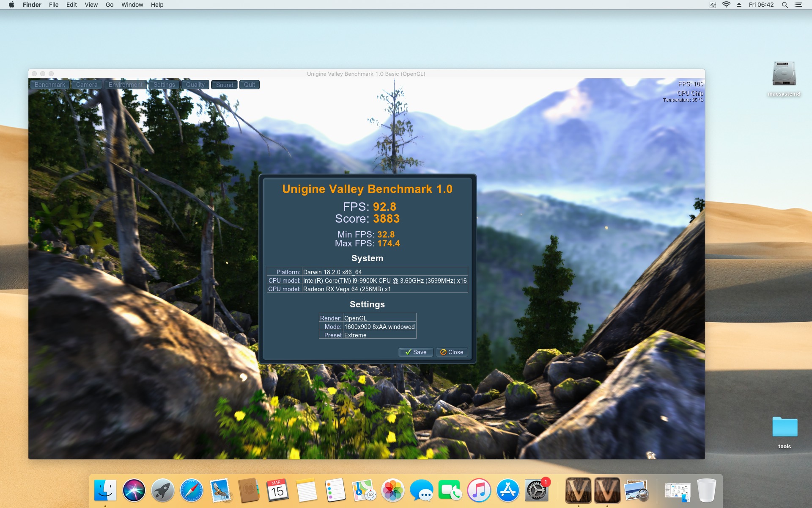The height and width of the screenshot is (508, 812).
Task: Click the Save button in results dialog
Action: click(x=415, y=352)
